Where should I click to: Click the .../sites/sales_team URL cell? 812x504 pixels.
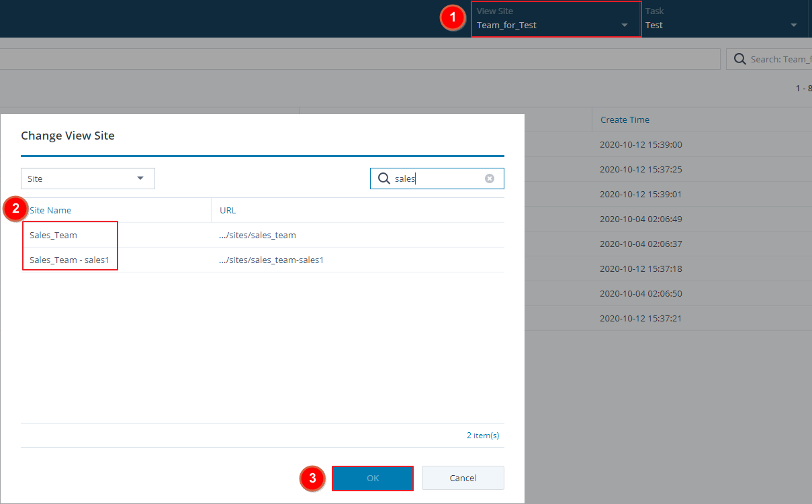(258, 235)
